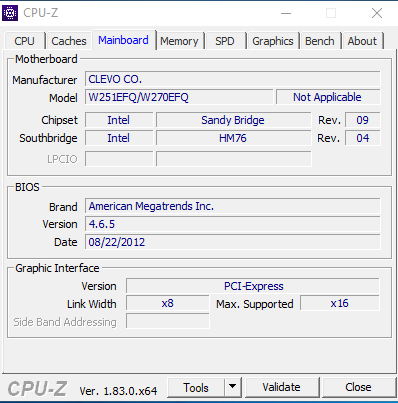The width and height of the screenshot is (398, 403).
Task: Click the Mainboard tab
Action: (x=123, y=40)
